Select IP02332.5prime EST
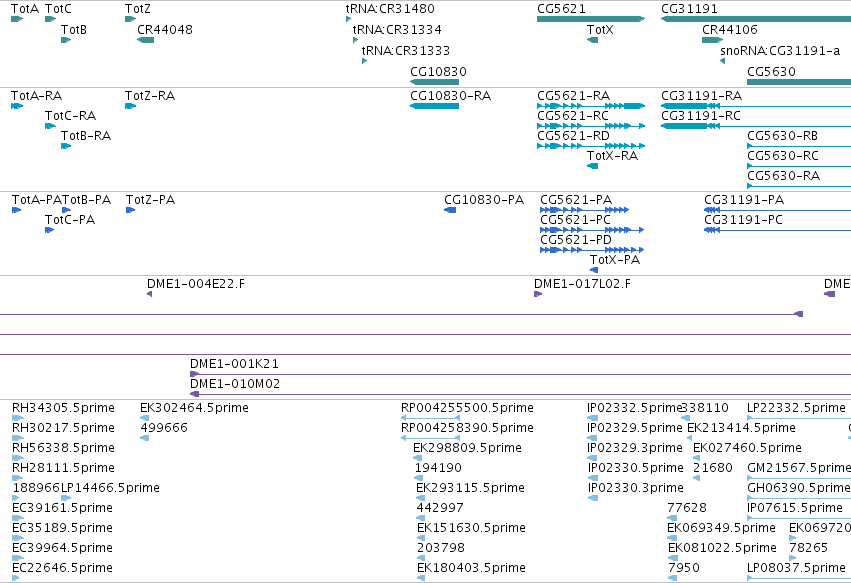This screenshot has width=851, height=583. [592, 418]
